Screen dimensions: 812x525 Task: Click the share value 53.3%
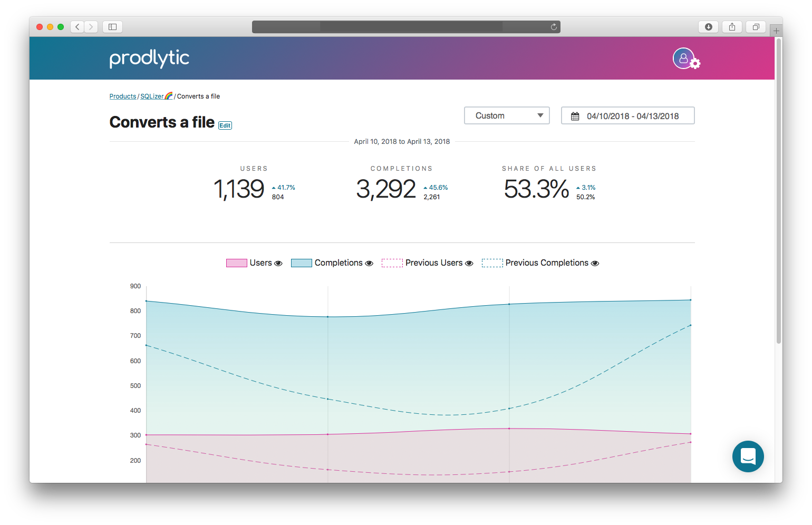[536, 189]
